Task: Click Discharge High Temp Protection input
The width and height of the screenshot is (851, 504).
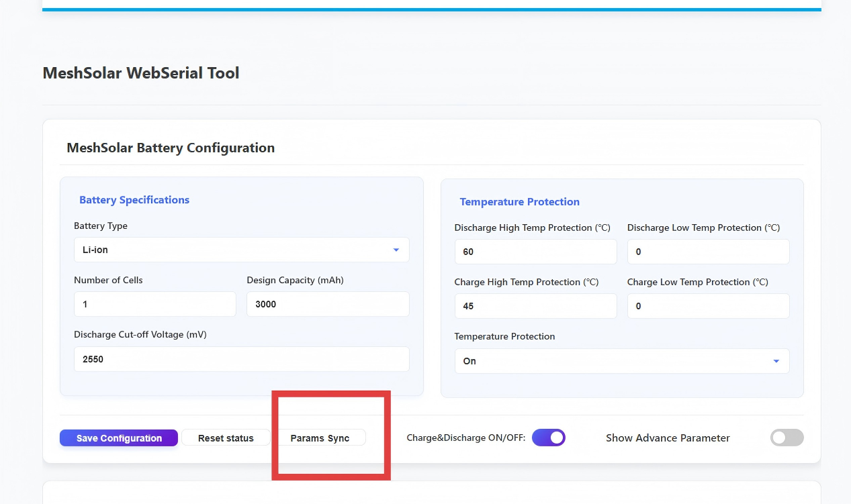Action: pyautogui.click(x=535, y=252)
